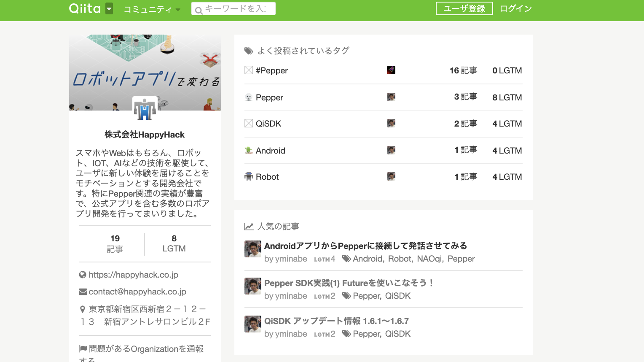Click the tag icon under the Androidアプリ article
Viewport: 644px width, 362px height.
(346, 259)
